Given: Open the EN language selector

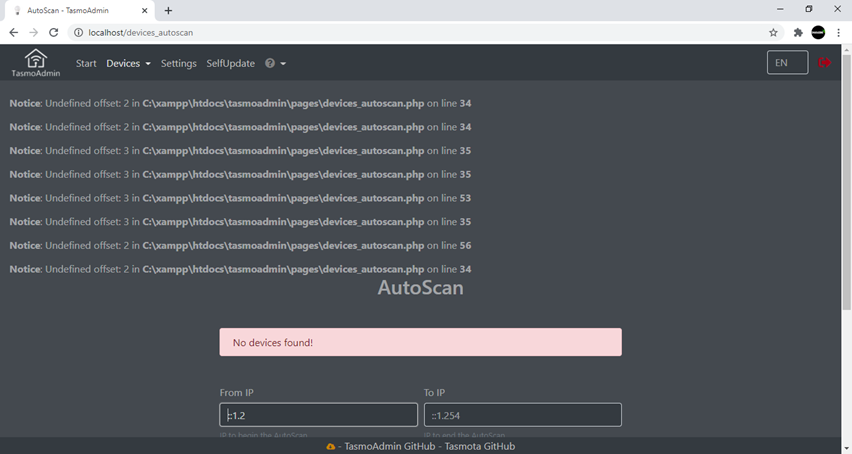Looking at the screenshot, I should (x=787, y=62).
